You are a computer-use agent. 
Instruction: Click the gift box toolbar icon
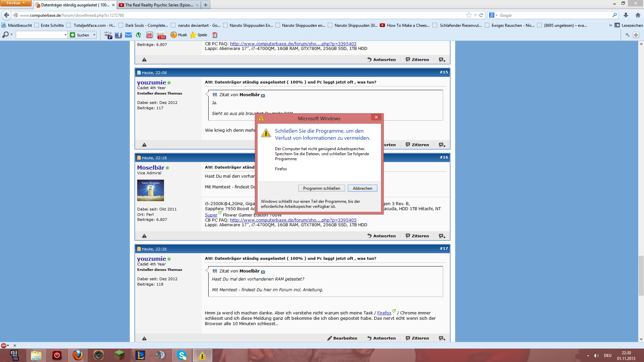click(x=215, y=35)
